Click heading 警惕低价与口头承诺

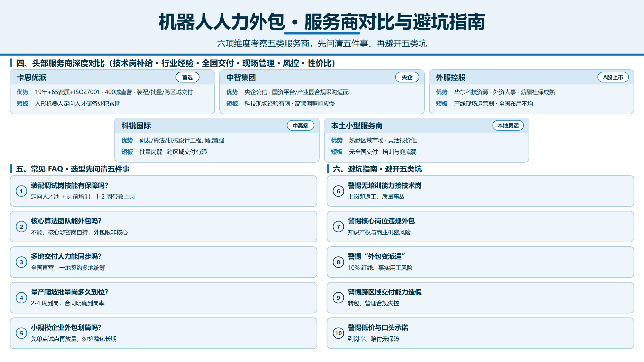378,328
